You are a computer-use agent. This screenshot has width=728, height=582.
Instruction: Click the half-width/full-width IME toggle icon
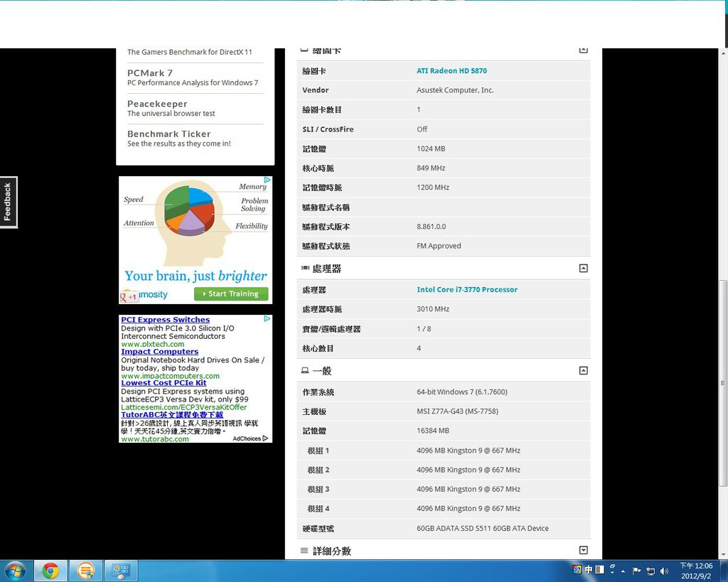[x=599, y=570]
